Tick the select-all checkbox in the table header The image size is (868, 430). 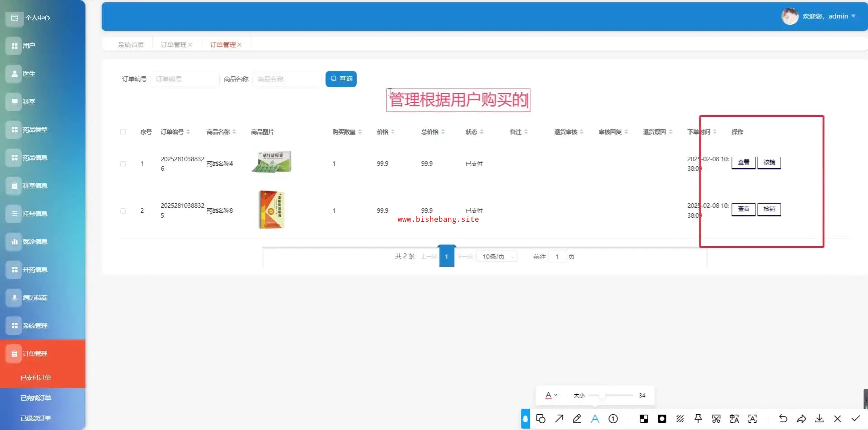click(x=123, y=132)
